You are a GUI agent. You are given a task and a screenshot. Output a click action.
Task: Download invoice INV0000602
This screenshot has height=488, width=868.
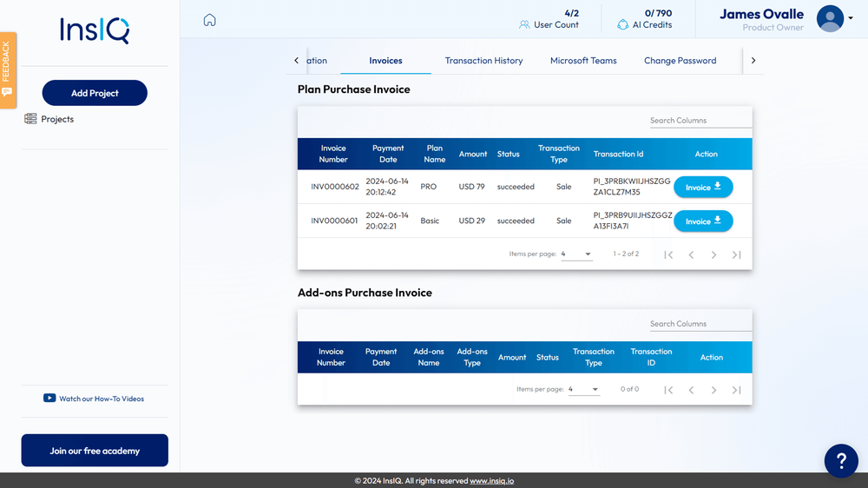point(703,187)
